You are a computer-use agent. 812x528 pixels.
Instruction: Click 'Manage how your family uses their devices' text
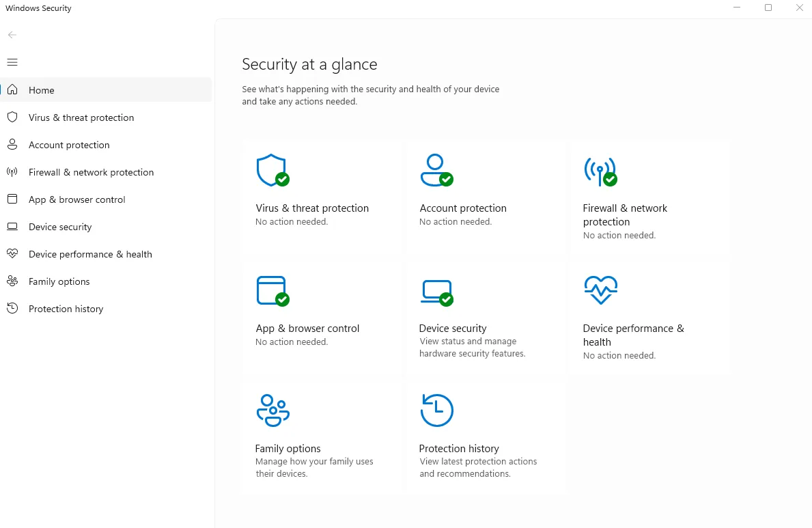[314, 467]
